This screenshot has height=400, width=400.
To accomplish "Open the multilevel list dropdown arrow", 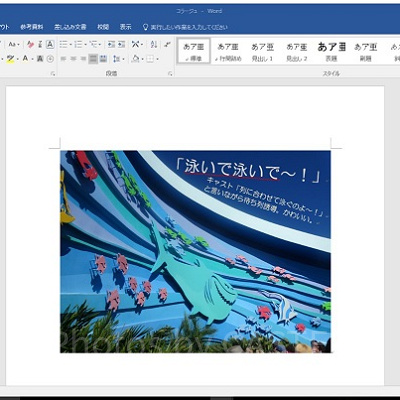I will (100, 44).
